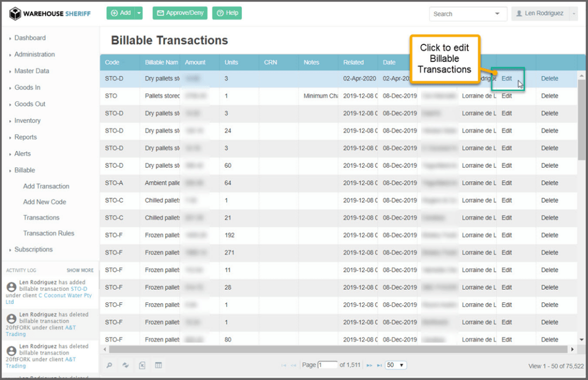Expand the Len Rodriguez user menu
The image size is (588, 380).
pos(544,14)
